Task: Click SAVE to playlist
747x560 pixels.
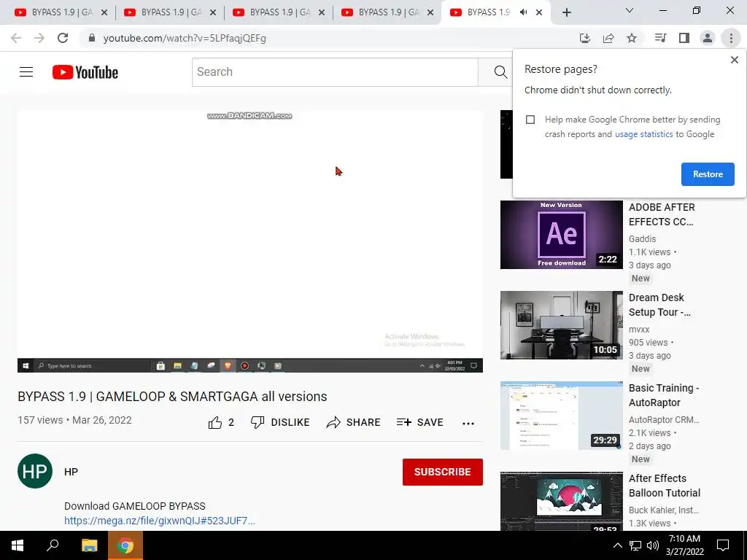Action: [x=419, y=422]
